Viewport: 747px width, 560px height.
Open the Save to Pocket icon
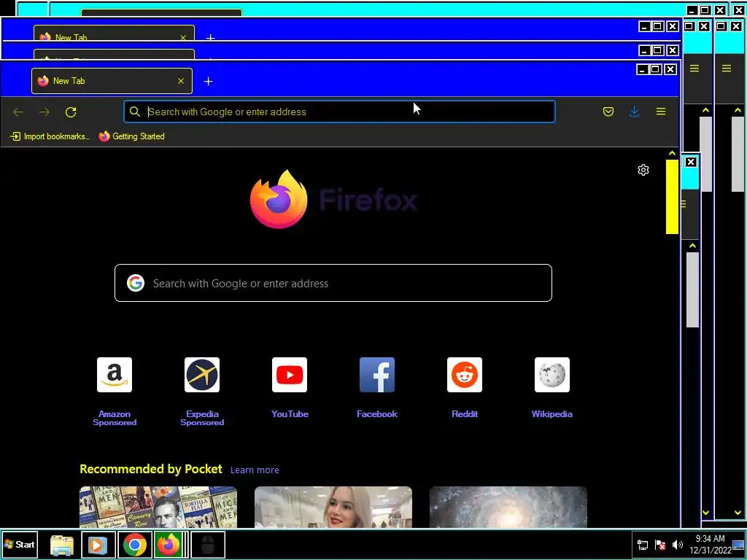608,112
